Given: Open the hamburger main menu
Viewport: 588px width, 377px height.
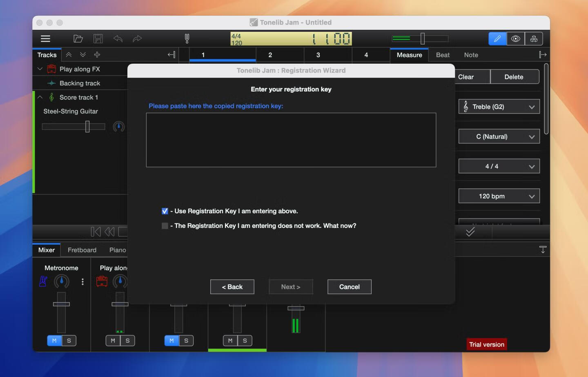Looking at the screenshot, I should click(45, 39).
